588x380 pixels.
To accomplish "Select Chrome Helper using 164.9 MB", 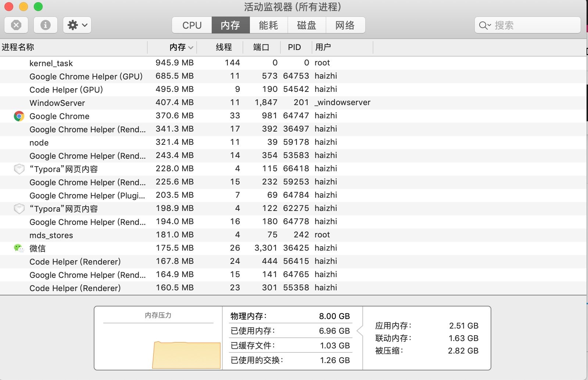I will click(x=87, y=275).
